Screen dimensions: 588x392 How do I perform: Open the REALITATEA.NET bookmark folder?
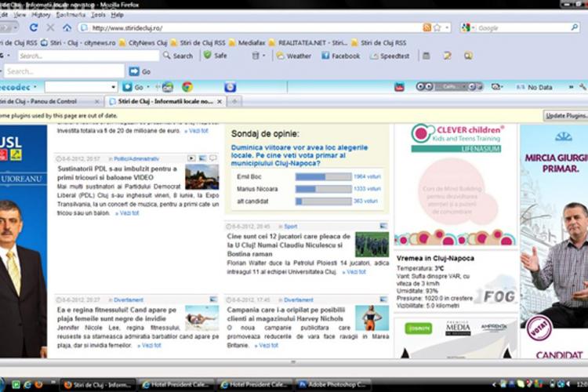tap(308, 43)
